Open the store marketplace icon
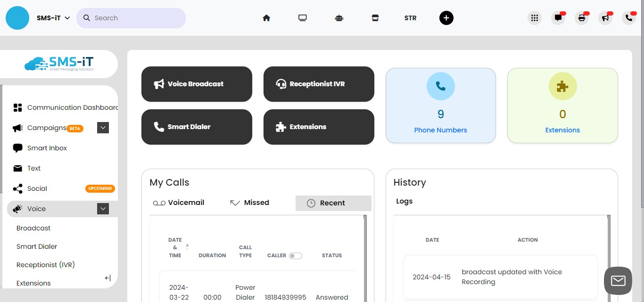 (375, 18)
